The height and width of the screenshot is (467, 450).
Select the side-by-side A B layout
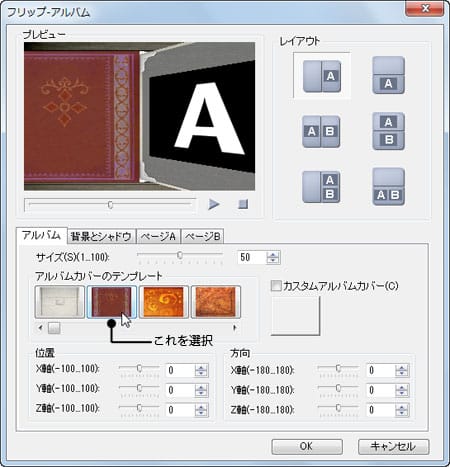321,132
